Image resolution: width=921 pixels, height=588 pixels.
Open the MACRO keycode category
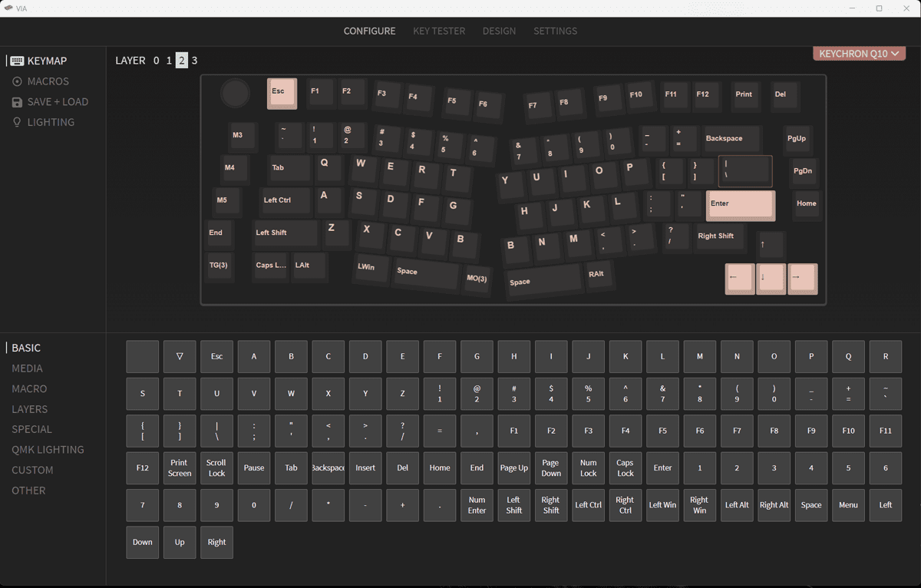coord(29,389)
